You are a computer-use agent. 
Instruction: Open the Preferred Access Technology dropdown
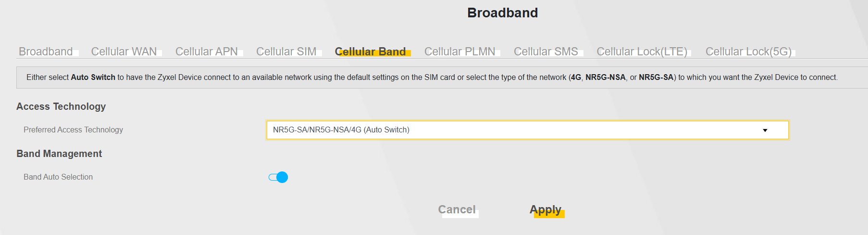coord(527,130)
